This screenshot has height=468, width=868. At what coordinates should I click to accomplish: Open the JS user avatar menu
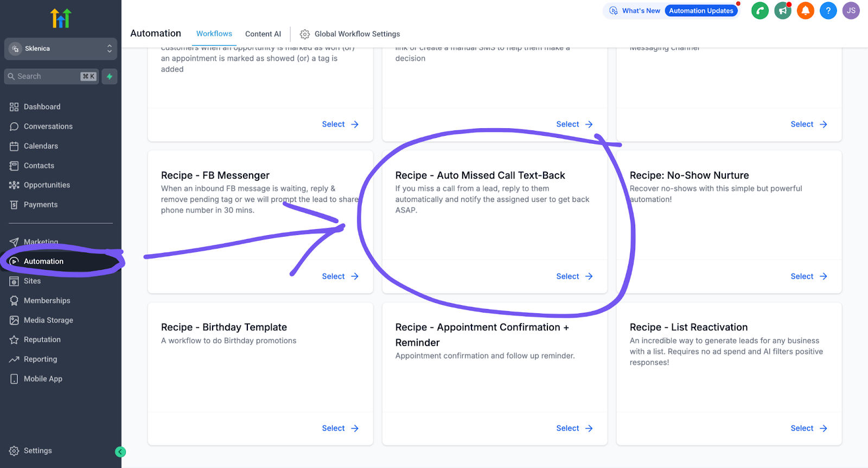click(x=851, y=11)
